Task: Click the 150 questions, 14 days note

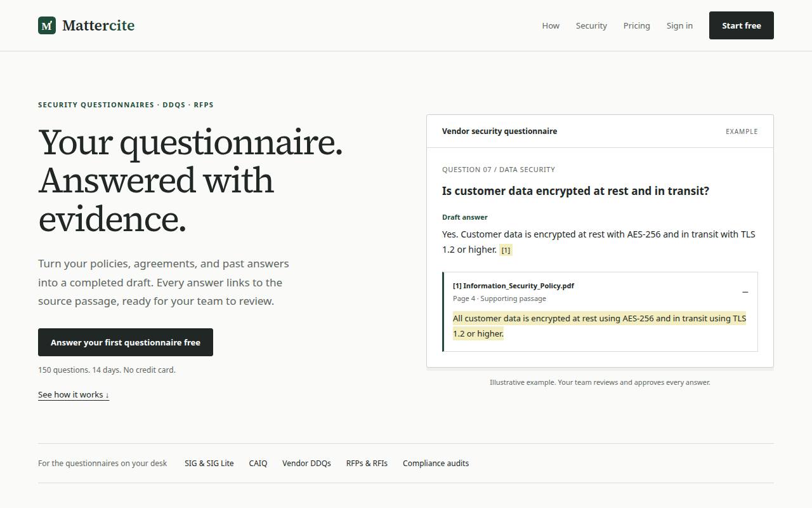Action: pyautogui.click(x=107, y=370)
